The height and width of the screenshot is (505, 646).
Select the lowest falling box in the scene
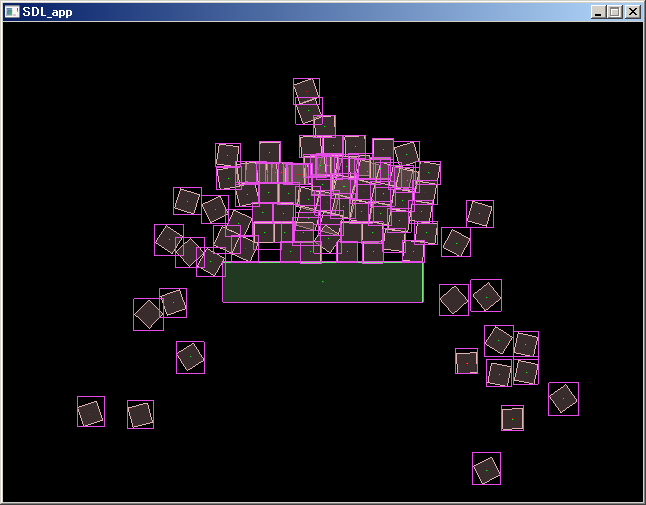click(487, 469)
